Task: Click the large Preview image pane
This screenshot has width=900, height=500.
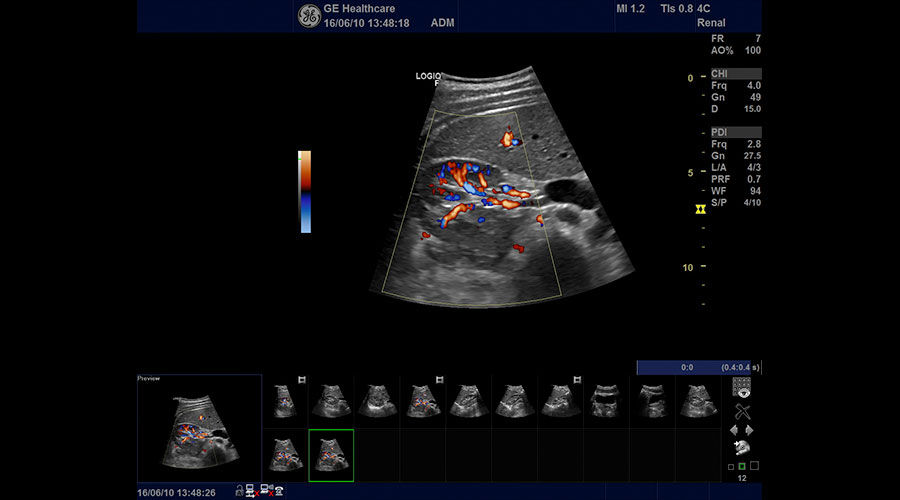Action: (199, 428)
